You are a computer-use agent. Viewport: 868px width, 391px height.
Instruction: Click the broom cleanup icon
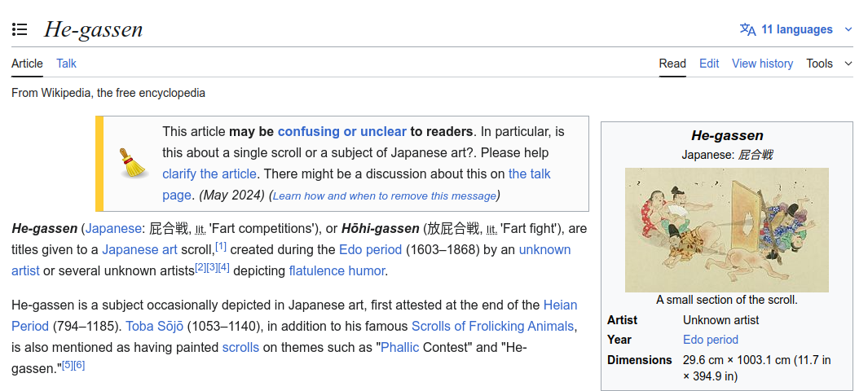133,163
